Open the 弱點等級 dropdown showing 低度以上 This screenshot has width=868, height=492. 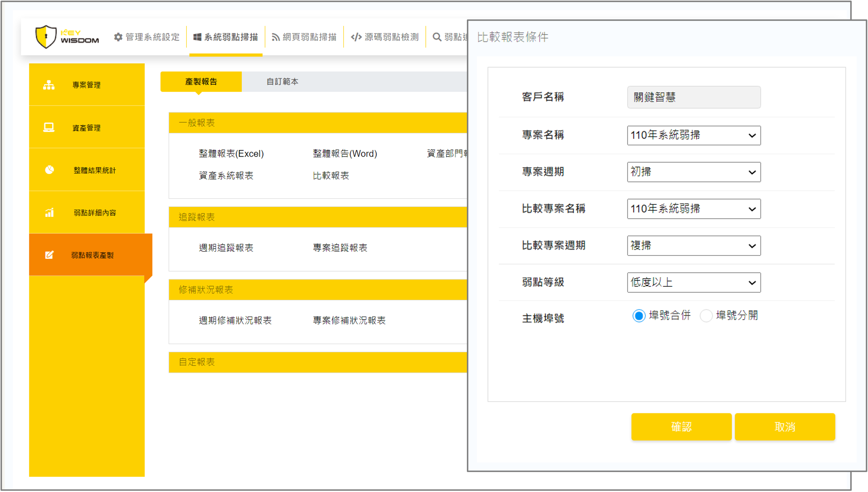pyautogui.click(x=694, y=282)
